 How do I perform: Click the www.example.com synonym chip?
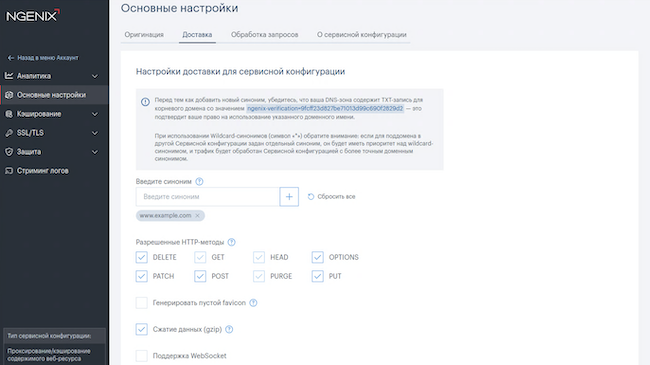pyautogui.click(x=170, y=215)
